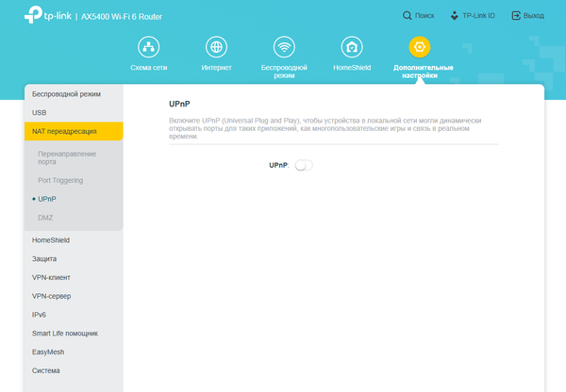Select Port Triggering in sidebar
Screen dimensions: 566x392
tap(60, 180)
